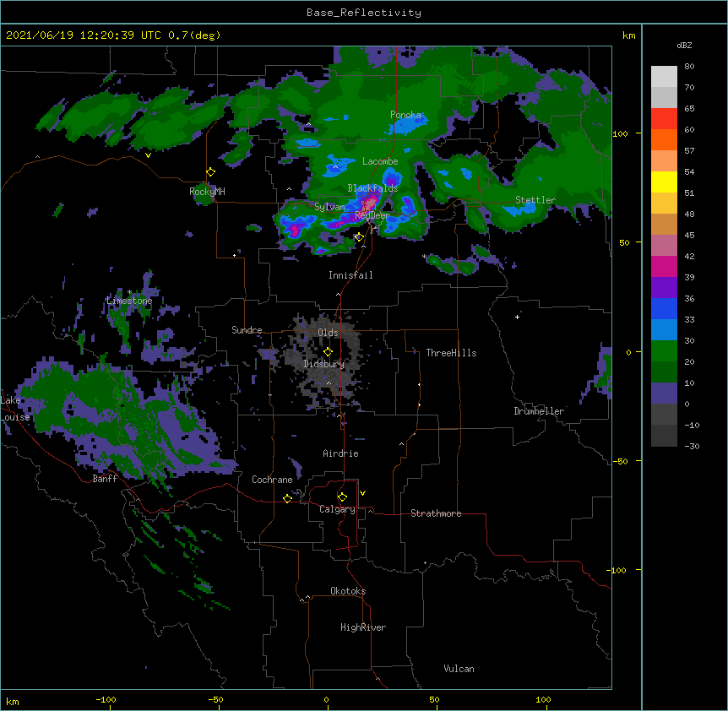Select the Olds town label
Viewport: 728px width, 711px height.
pos(328,333)
